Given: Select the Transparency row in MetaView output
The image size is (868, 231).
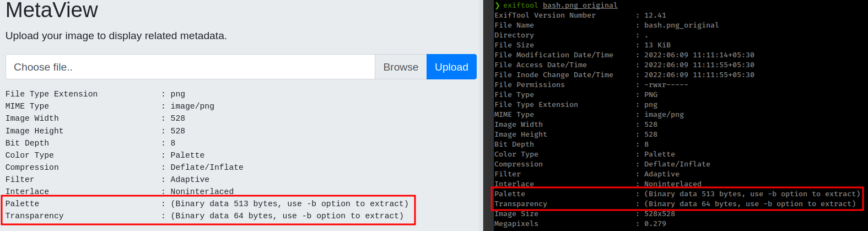Looking at the screenshot, I should click(204, 216).
